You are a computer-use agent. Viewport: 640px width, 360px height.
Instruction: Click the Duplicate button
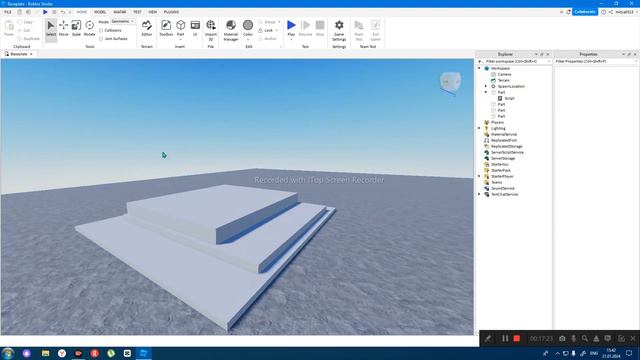click(29, 38)
